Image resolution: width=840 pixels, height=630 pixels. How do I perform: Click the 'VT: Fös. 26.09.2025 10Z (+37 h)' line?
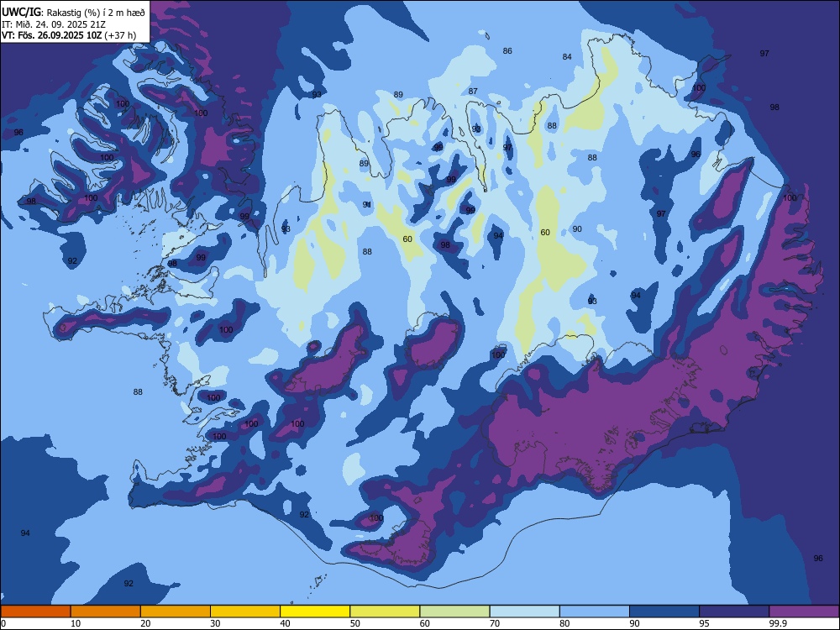point(69,35)
